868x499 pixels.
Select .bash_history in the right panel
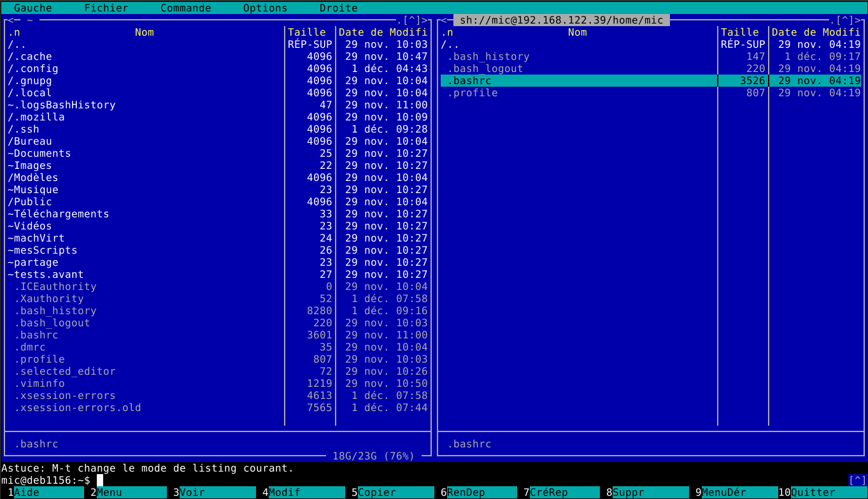pos(651,57)
